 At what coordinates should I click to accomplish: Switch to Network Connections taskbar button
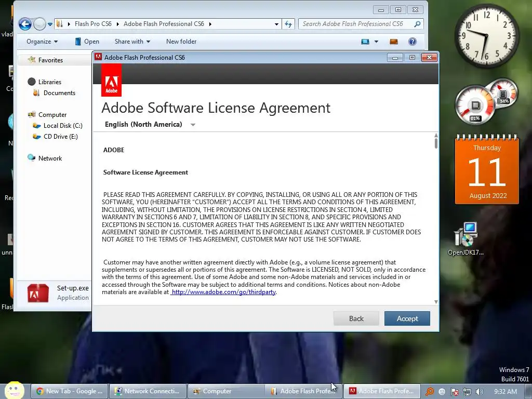tap(148, 391)
